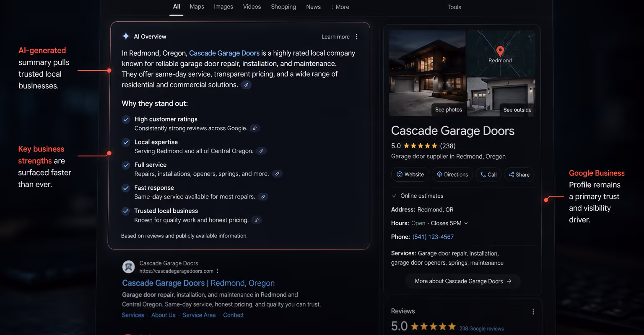This screenshot has width=644, height=335.
Task: Open 'Cascade Garage Doors | Redmond, Oregon' result title
Action: [198, 283]
